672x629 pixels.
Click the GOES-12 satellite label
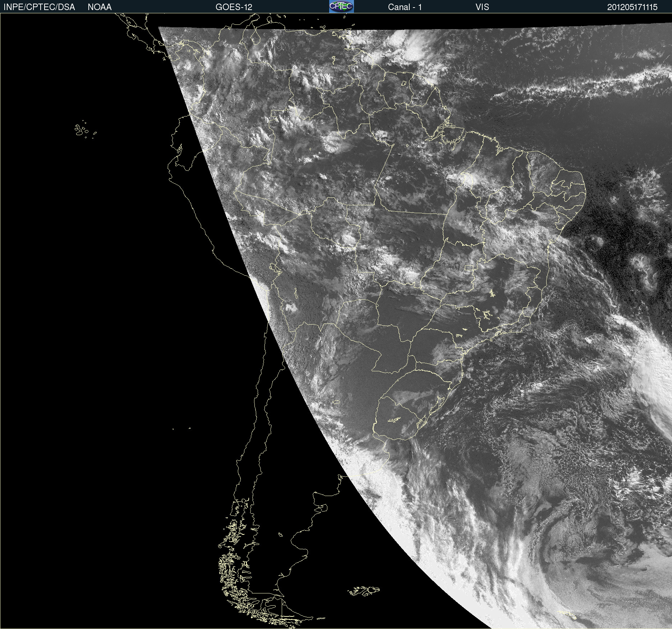pos(234,7)
